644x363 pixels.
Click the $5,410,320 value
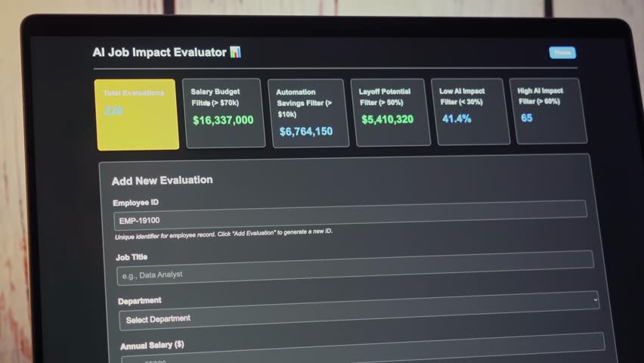(x=387, y=119)
